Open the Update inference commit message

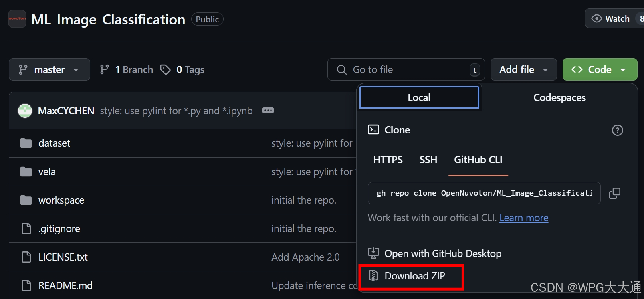click(x=314, y=285)
